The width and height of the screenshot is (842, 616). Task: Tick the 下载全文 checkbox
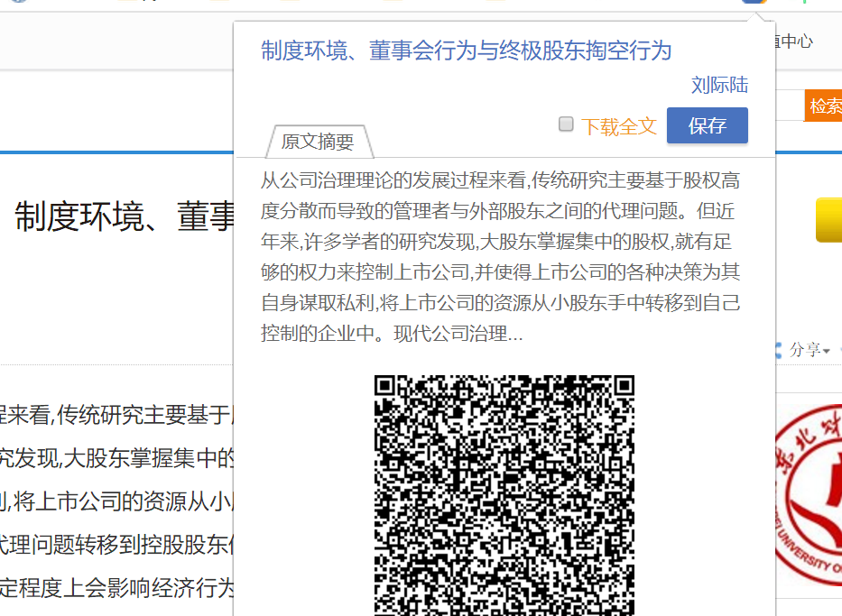click(x=566, y=124)
